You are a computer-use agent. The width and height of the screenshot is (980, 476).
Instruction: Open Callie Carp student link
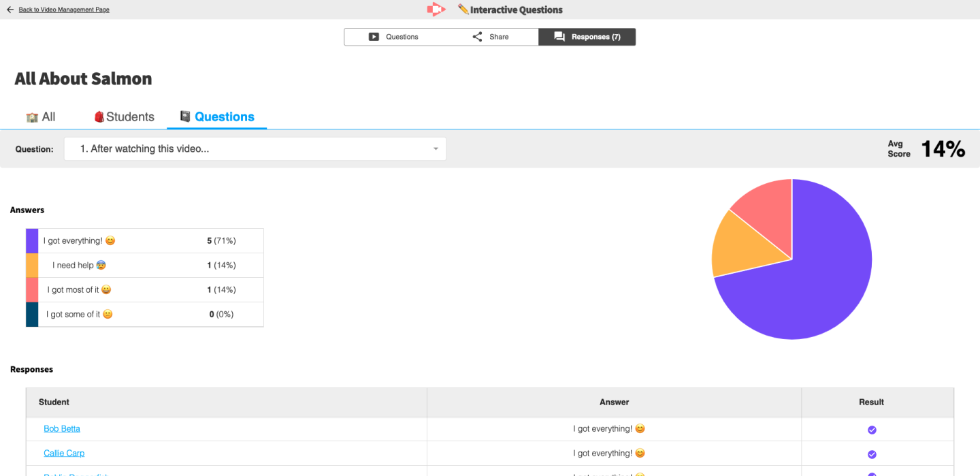[64, 454]
